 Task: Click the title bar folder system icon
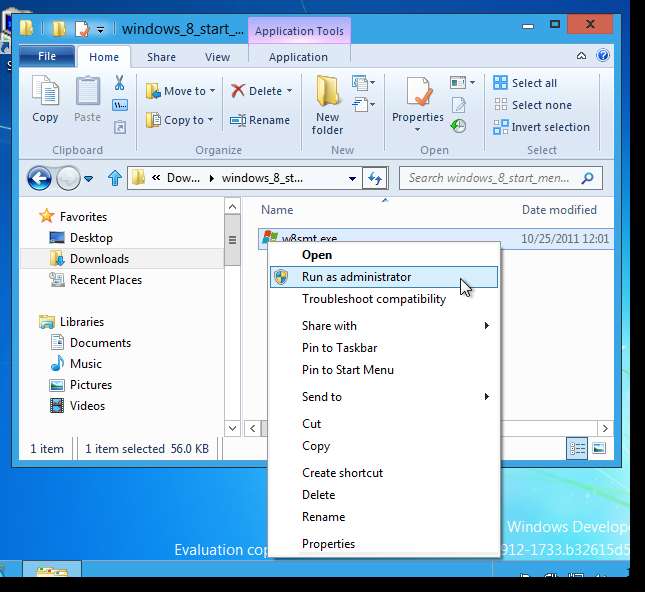(x=27, y=28)
